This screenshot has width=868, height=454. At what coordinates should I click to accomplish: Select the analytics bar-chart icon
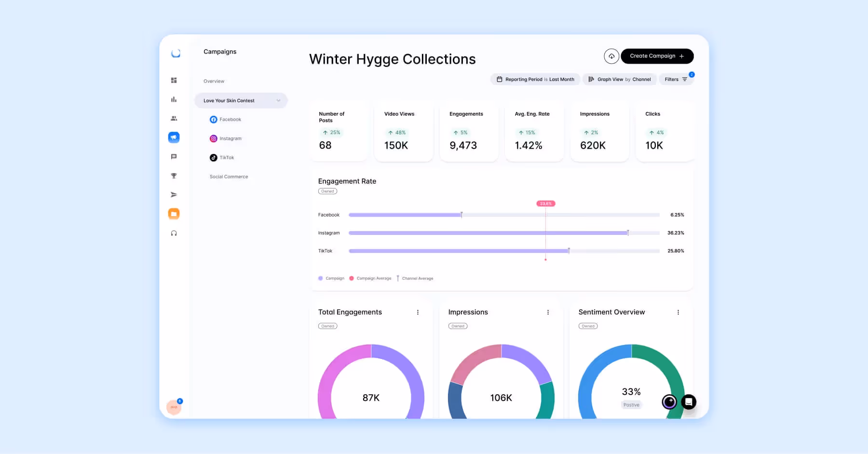point(174,99)
